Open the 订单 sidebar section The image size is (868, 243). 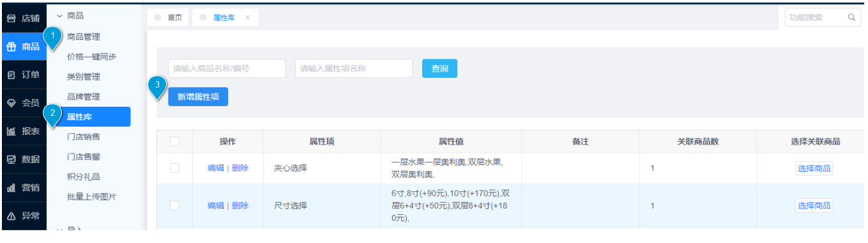click(23, 75)
